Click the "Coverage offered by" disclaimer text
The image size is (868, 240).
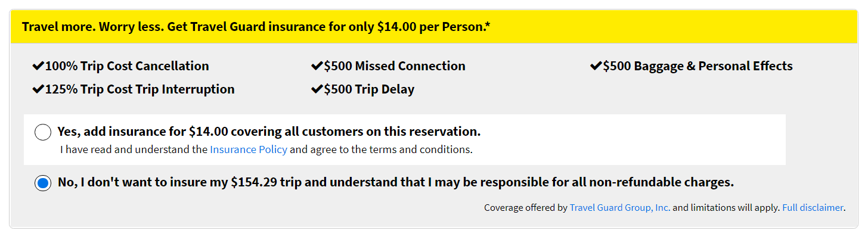(x=525, y=208)
